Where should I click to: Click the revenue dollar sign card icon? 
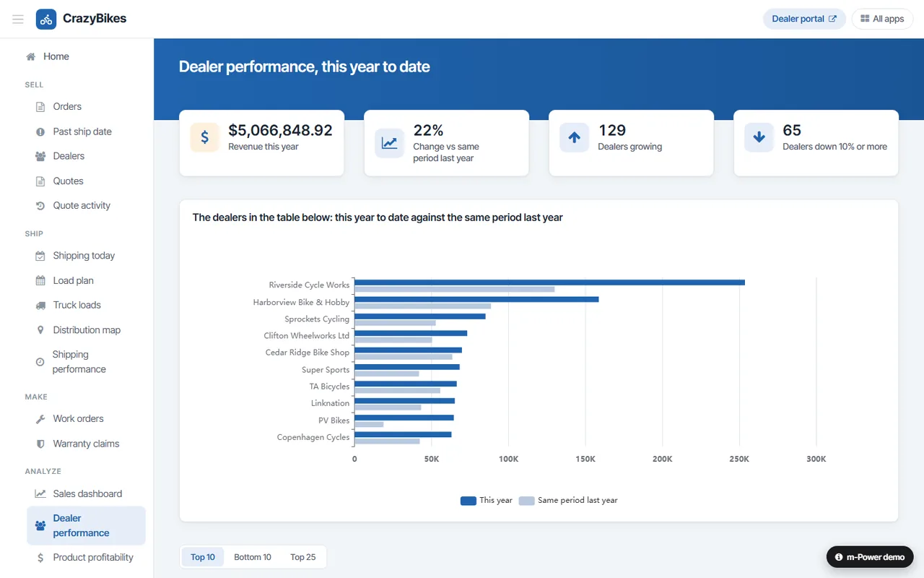[x=205, y=137]
